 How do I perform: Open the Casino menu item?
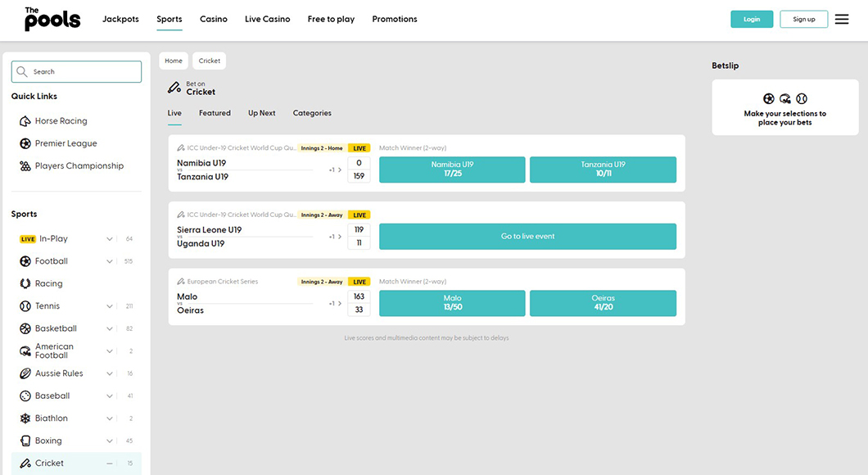pyautogui.click(x=214, y=19)
